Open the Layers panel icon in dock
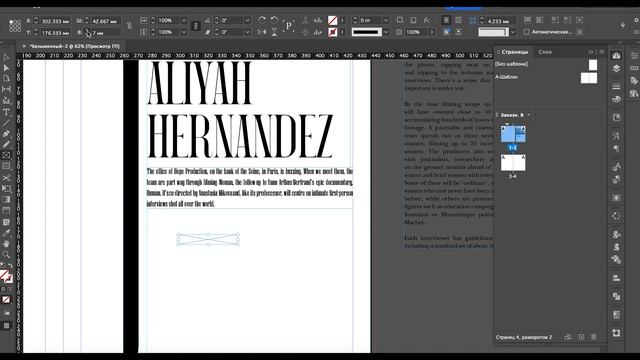The image size is (640, 360). coord(616,68)
